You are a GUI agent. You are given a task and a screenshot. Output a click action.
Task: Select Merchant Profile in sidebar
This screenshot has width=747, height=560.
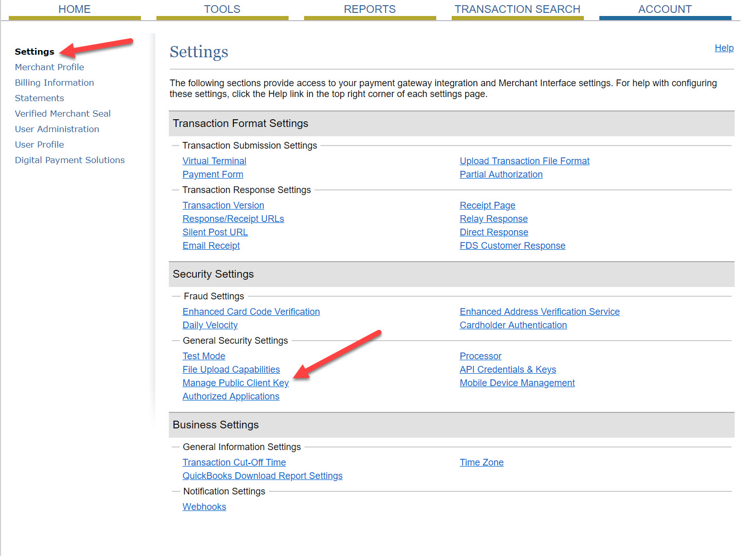pos(50,67)
